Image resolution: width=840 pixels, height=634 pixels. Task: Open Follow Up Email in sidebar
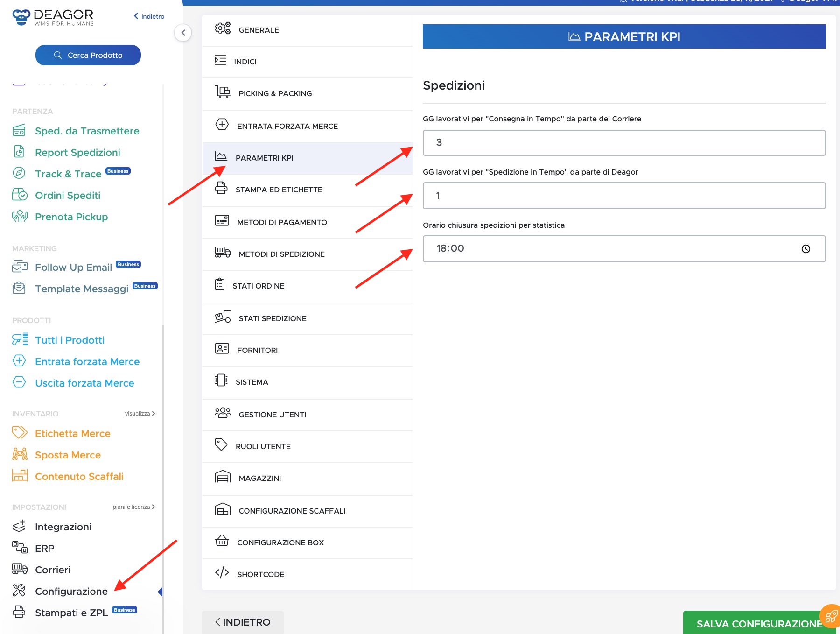click(73, 268)
